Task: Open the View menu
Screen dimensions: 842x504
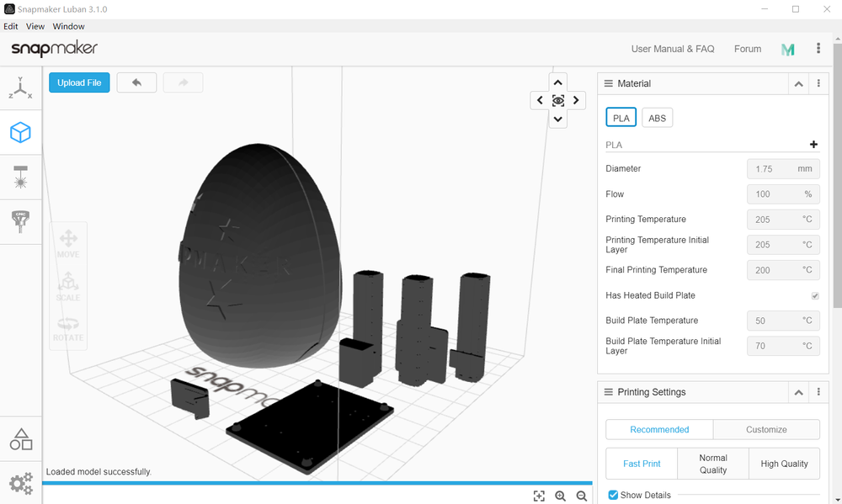Action: [35, 26]
